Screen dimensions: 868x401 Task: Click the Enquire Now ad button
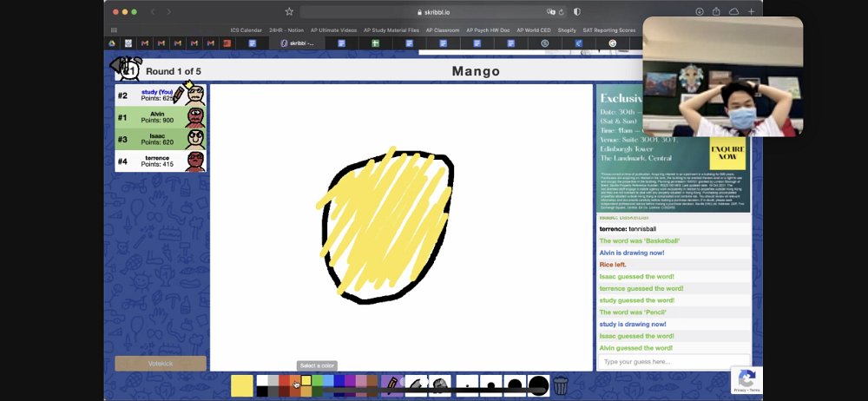727,154
